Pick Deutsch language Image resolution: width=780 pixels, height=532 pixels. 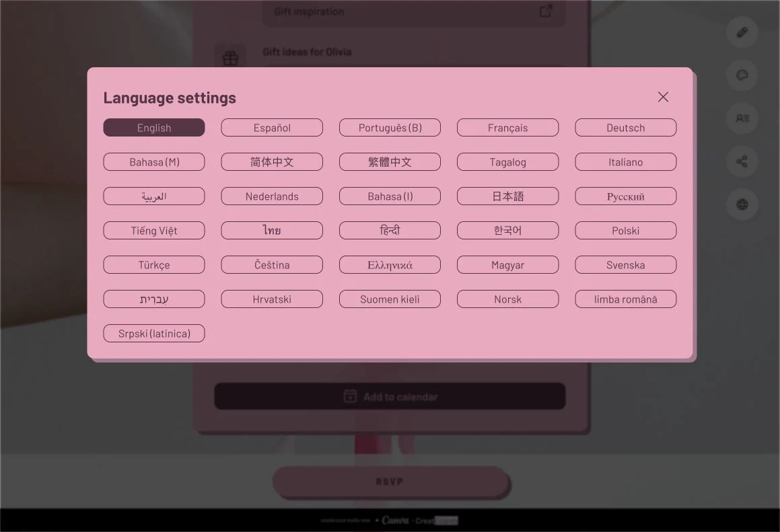point(626,128)
